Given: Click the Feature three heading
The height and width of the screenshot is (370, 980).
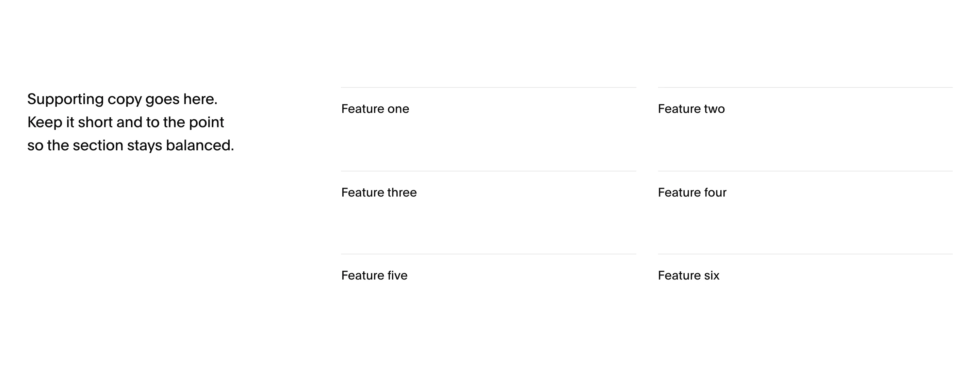Looking at the screenshot, I should 379,193.
